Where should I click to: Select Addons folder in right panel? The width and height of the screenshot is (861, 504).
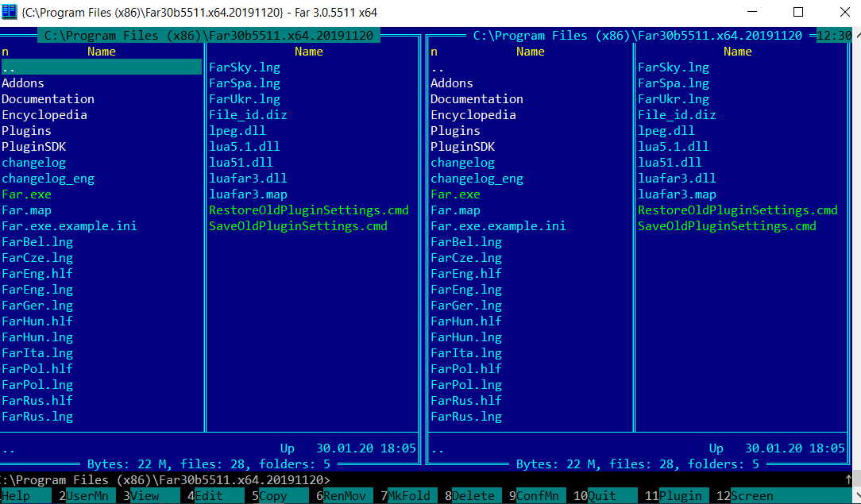coord(451,83)
